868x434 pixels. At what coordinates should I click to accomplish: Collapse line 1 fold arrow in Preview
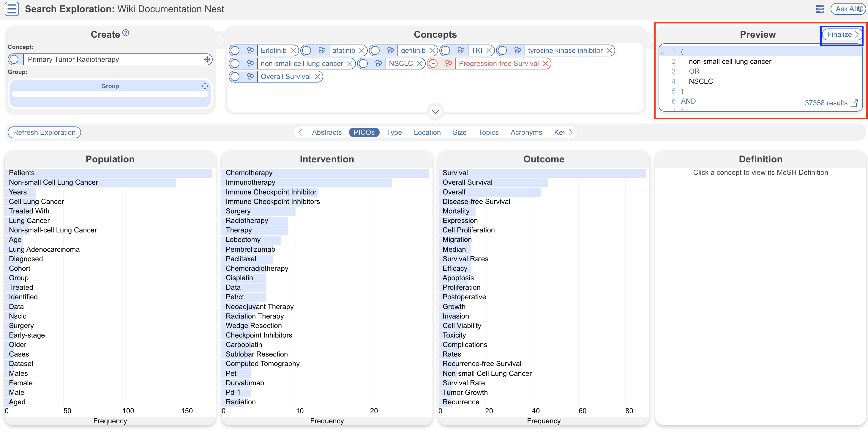tap(662, 53)
